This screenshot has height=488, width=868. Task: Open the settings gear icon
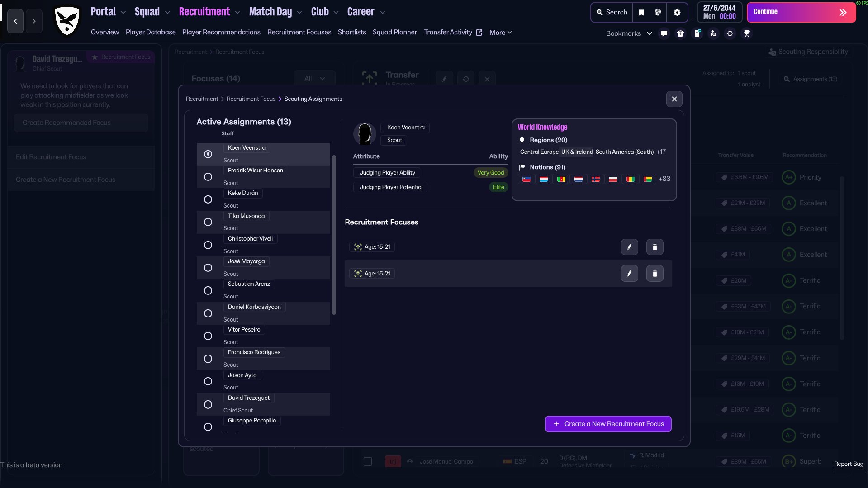677,12
